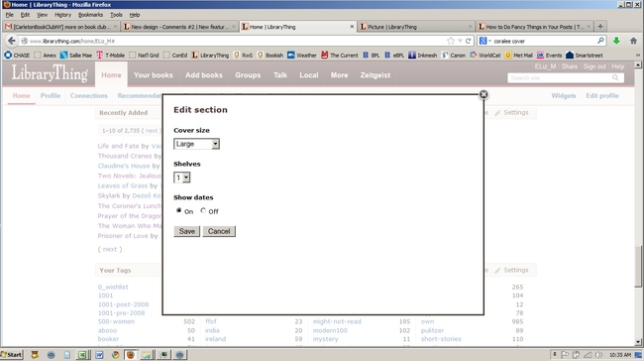Open bookmarks toolbar overflow chevron

point(638,56)
